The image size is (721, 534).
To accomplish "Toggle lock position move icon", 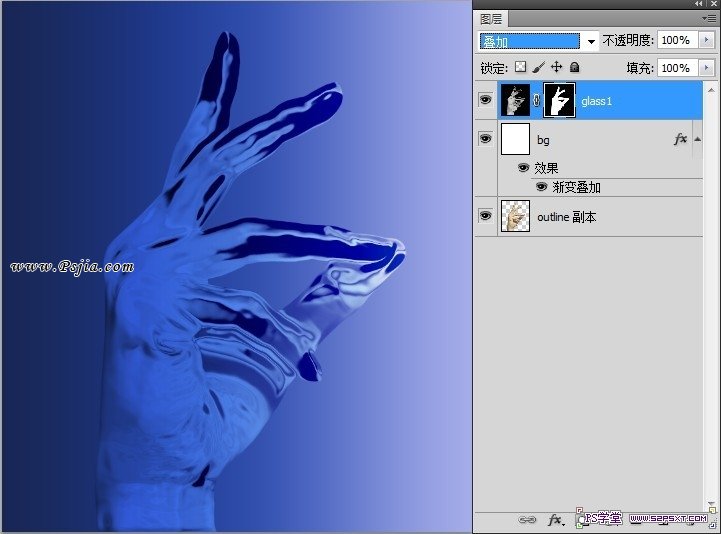I will pyautogui.click(x=556, y=67).
